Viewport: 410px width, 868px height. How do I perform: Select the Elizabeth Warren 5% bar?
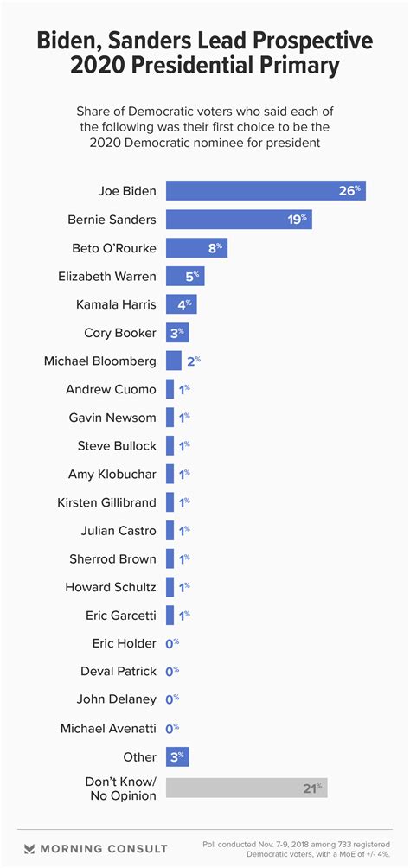(186, 276)
